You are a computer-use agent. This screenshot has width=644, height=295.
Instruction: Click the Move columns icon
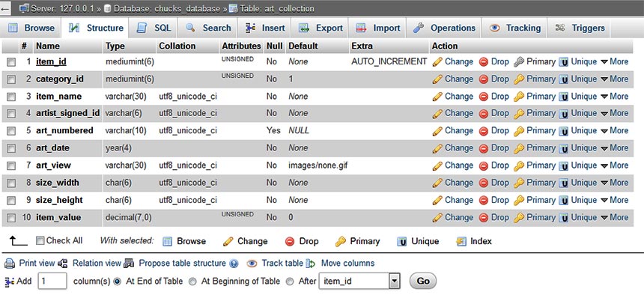pos(311,264)
